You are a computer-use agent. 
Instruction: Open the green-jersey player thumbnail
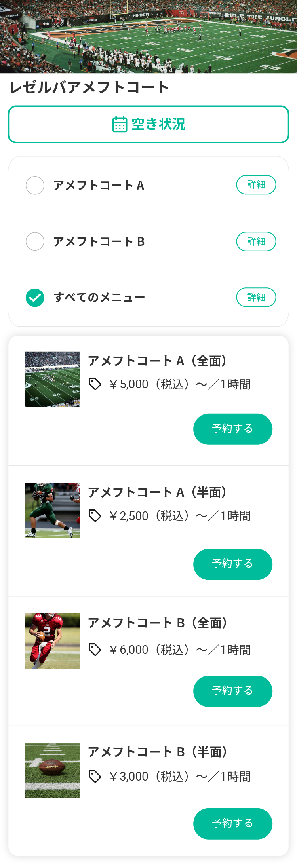52,510
